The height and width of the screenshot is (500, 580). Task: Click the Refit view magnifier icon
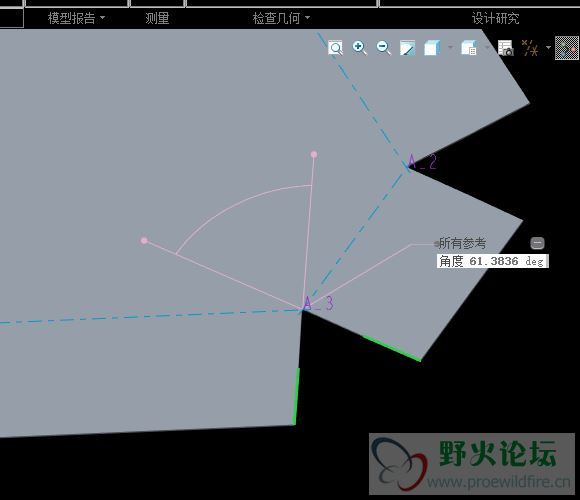[335, 48]
